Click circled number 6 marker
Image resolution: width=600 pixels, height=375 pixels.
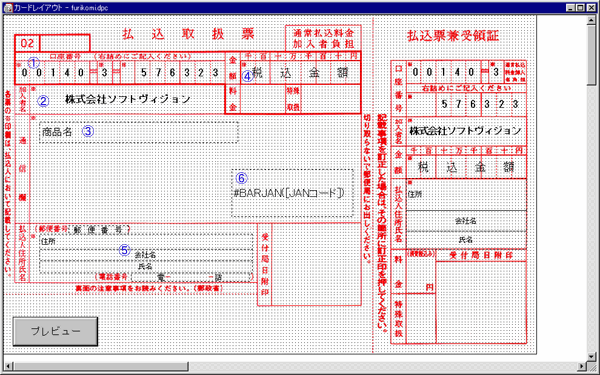(x=241, y=178)
